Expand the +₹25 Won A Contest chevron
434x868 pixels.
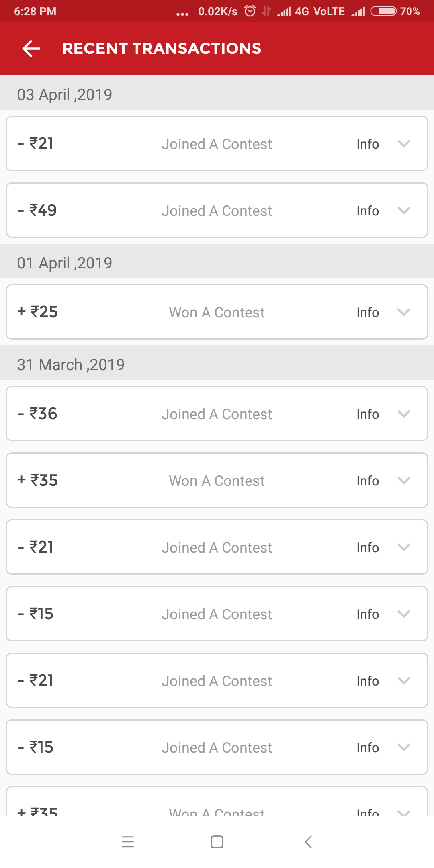coord(403,312)
